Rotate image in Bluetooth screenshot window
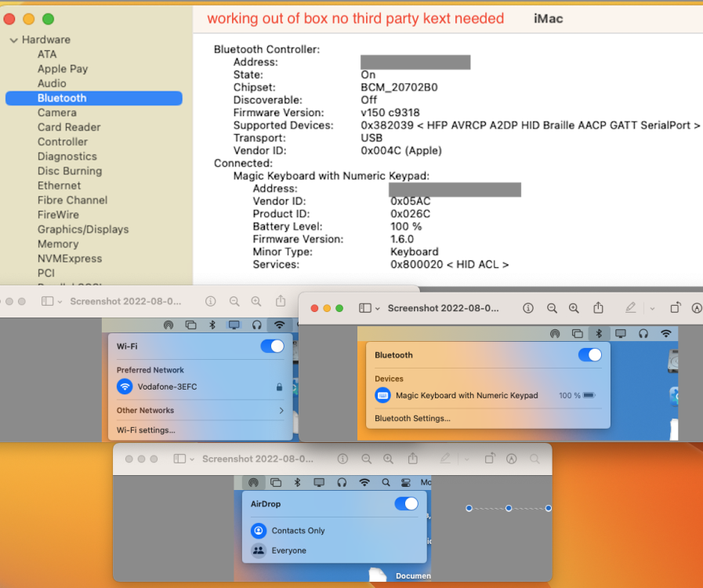The width and height of the screenshot is (703, 588). point(676,307)
